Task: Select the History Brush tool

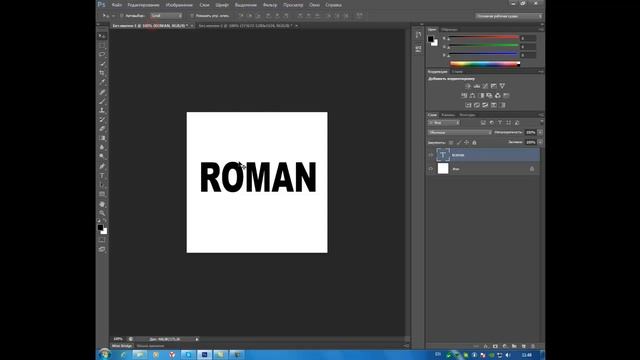Action: coord(102,120)
